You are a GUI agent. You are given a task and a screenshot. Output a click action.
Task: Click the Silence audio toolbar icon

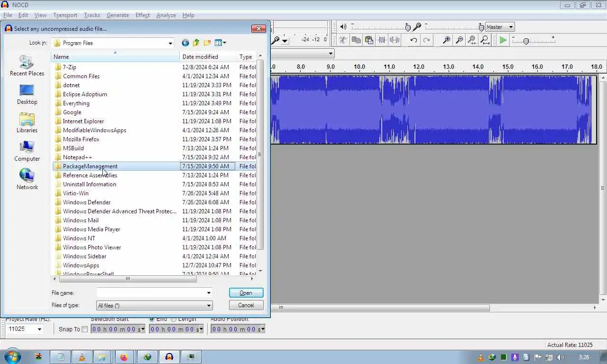394,40
